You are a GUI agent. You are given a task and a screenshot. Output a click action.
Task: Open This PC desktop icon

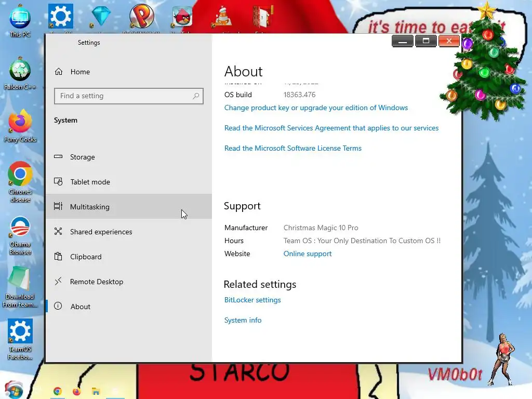[x=20, y=20]
